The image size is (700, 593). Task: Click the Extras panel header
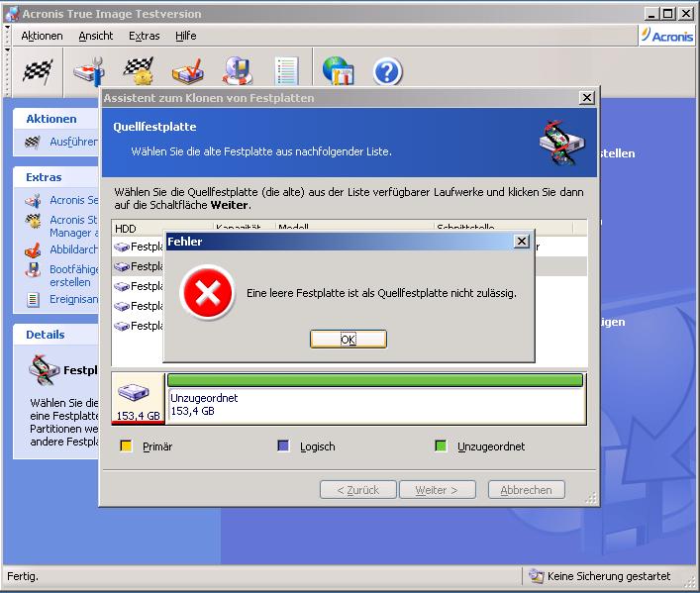[55, 177]
